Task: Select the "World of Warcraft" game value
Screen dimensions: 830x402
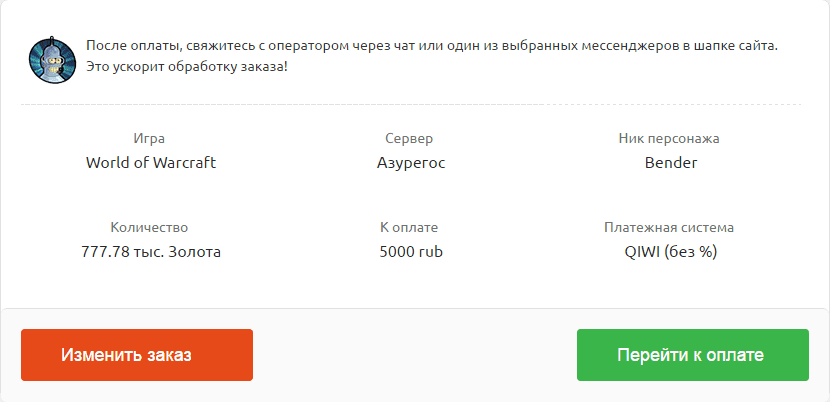Action: (151, 163)
